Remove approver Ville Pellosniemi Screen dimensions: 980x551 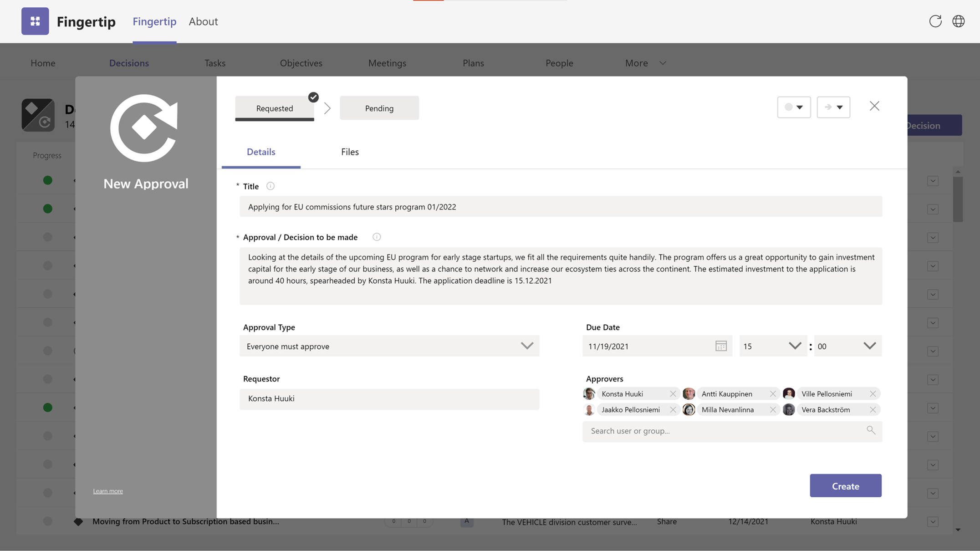(873, 393)
